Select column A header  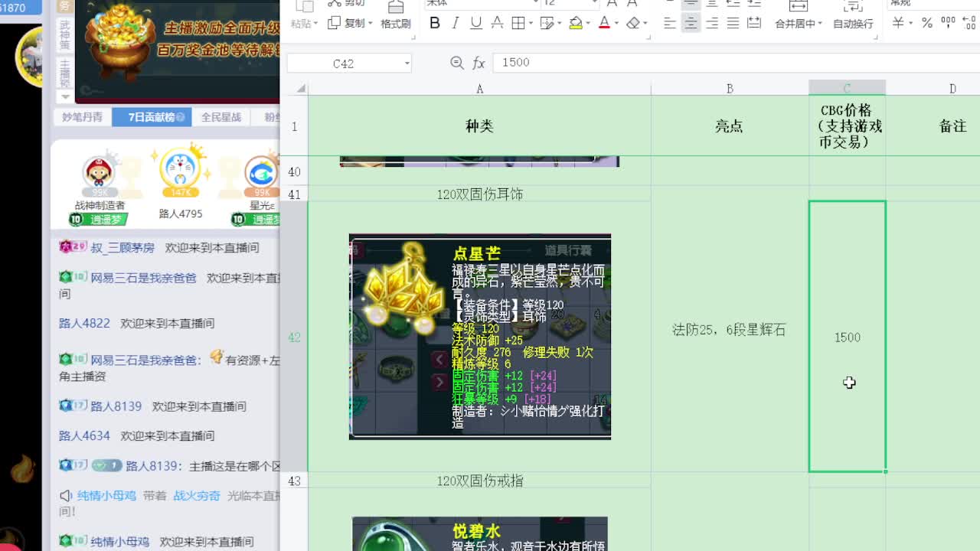[479, 89]
